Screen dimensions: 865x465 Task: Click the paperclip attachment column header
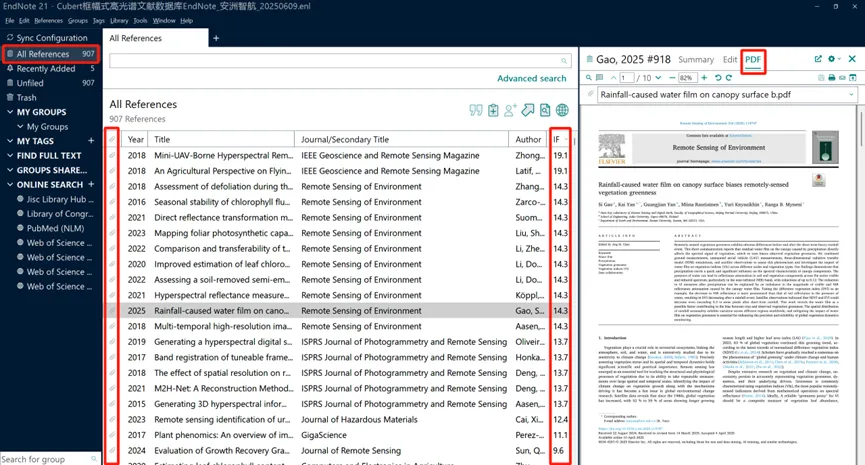coord(112,139)
